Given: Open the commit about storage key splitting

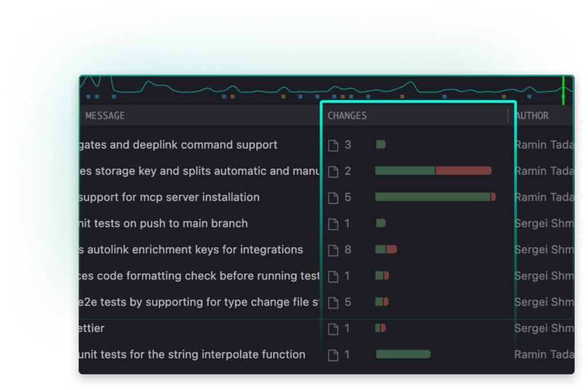Looking at the screenshot, I should [x=201, y=171].
